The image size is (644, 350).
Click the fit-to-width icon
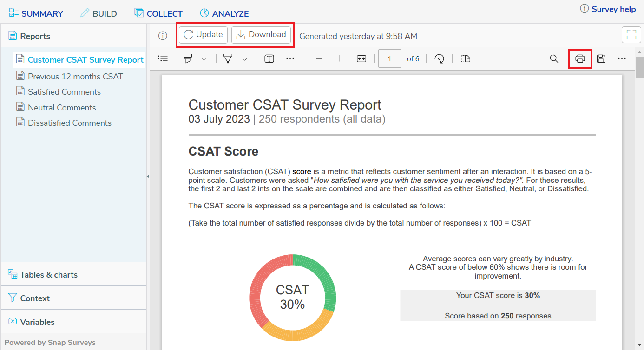coord(361,59)
